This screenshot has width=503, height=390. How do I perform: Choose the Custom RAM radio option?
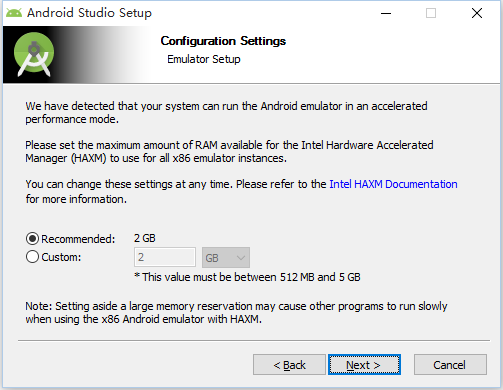pyautogui.click(x=32, y=257)
